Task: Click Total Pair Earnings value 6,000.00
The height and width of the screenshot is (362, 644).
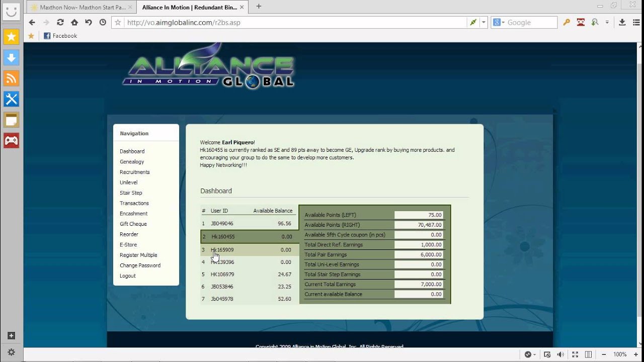Action: 419,254
